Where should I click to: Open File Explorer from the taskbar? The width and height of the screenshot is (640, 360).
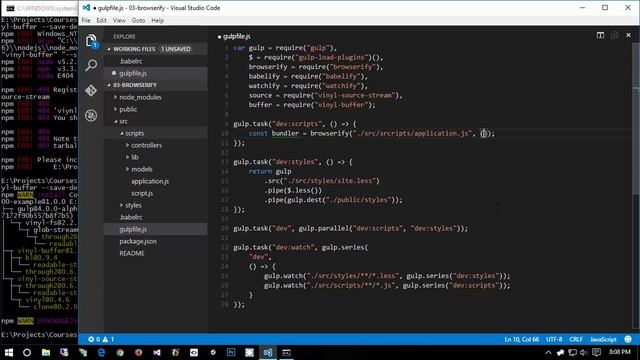tap(46, 352)
